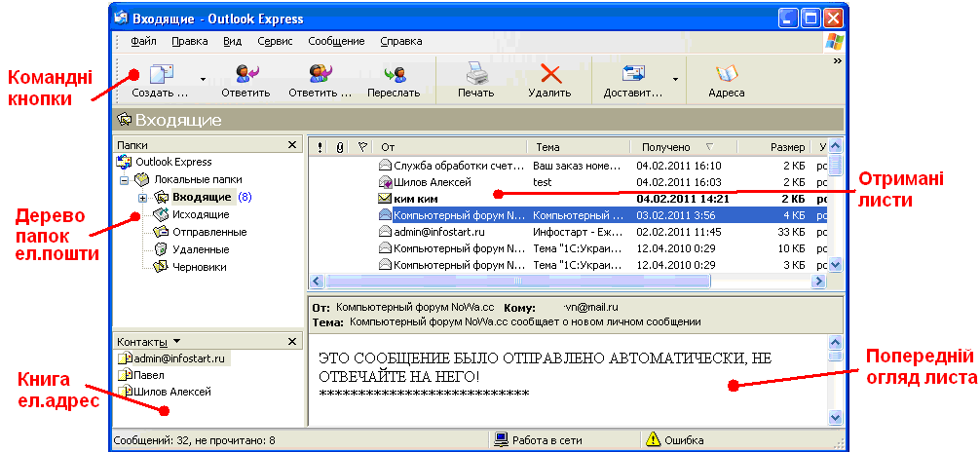This screenshot has width=980, height=452.
Task: Select the test subject from Шилов Алексей
Action: point(543,182)
